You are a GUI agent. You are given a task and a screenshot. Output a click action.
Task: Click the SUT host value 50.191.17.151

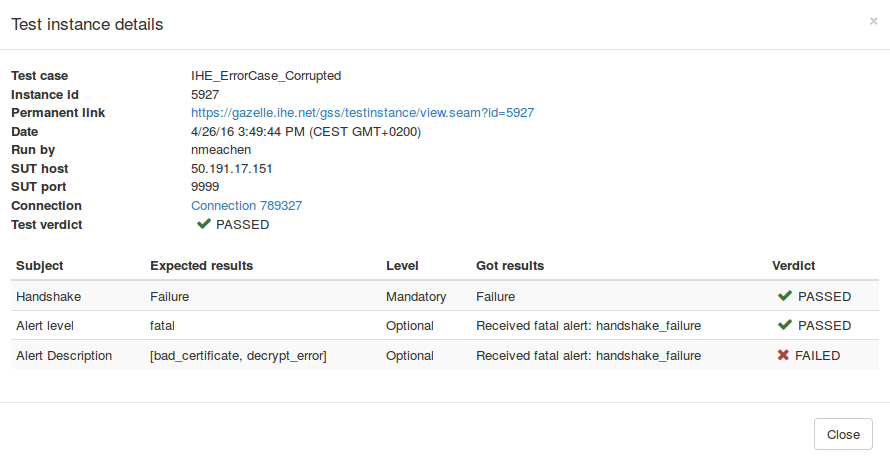[231, 169]
